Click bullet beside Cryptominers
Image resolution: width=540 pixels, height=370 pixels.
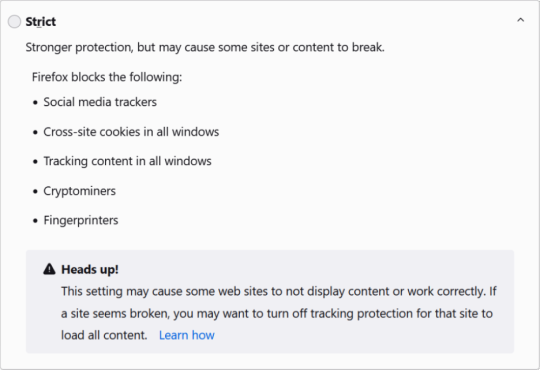(35, 191)
